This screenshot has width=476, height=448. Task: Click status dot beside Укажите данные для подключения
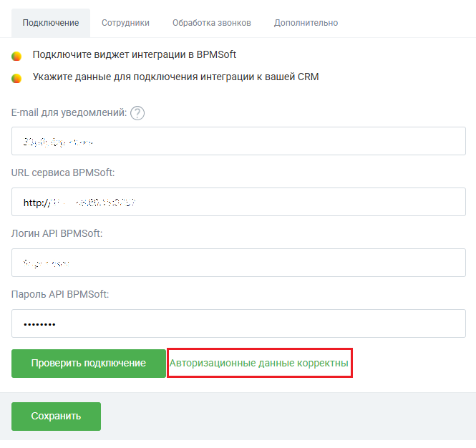[16, 78]
